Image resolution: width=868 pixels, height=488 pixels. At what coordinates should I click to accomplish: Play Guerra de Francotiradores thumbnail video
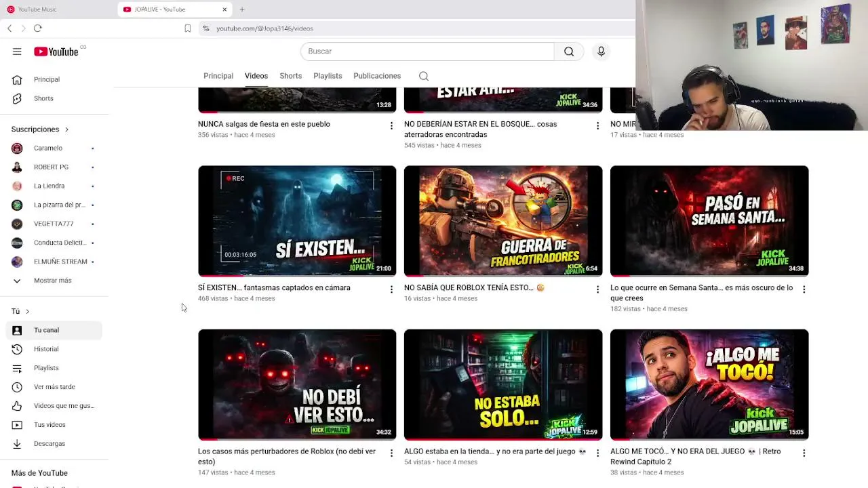503,221
